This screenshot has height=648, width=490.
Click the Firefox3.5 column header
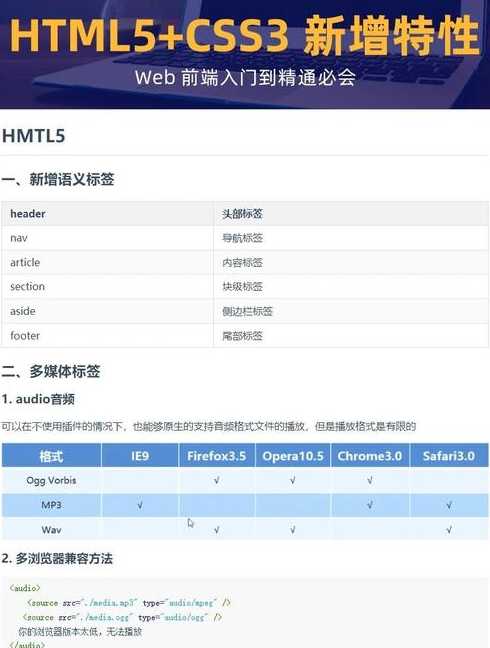[x=217, y=456]
